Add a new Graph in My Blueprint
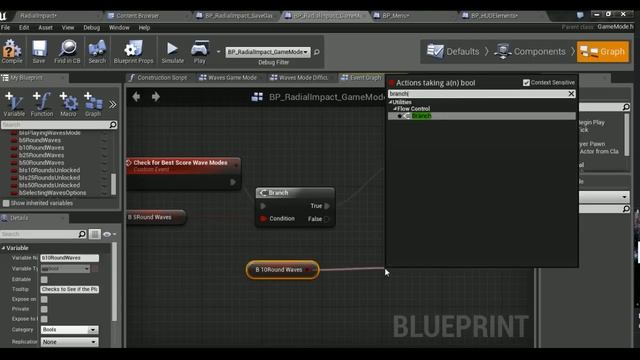The width and height of the screenshot is (640, 360). pyautogui.click(x=93, y=104)
